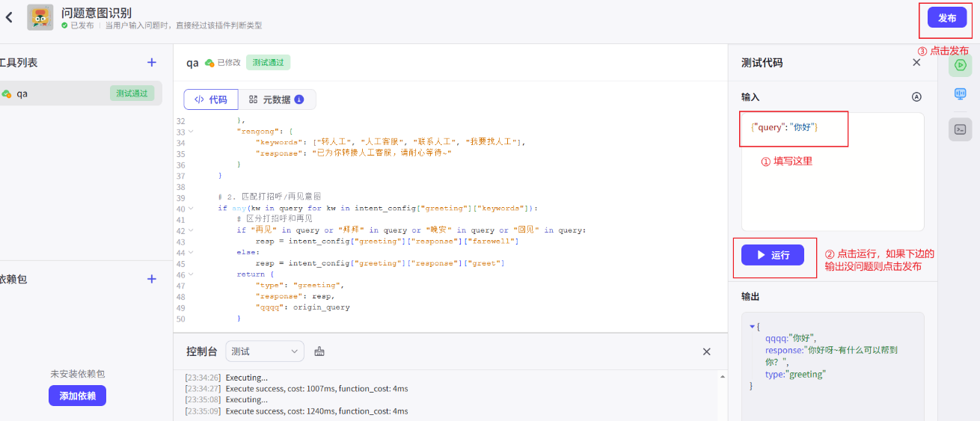Collapse code block at line 33

tap(190, 132)
